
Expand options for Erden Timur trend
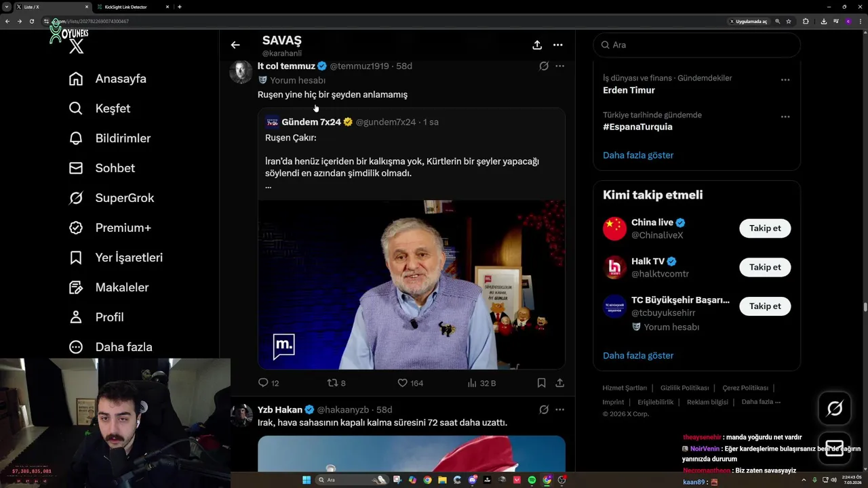pos(785,80)
